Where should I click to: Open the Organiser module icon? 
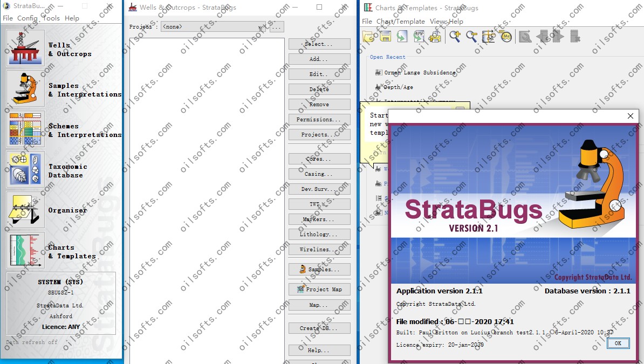tap(25, 210)
